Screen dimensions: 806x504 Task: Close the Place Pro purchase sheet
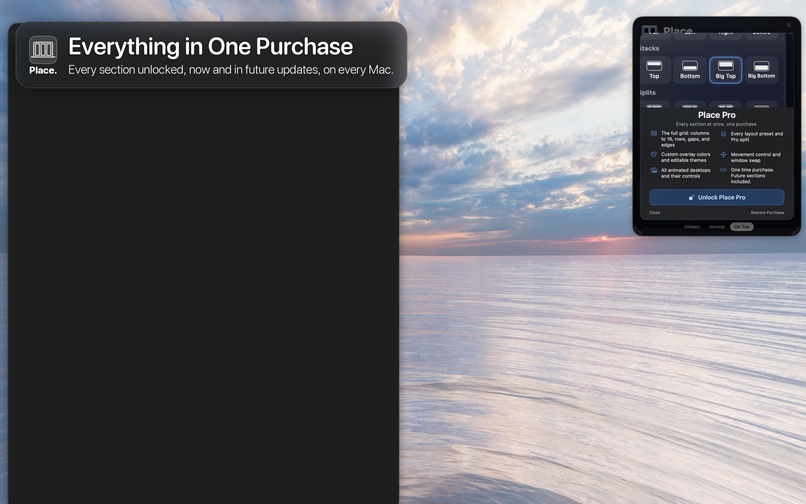click(x=654, y=212)
